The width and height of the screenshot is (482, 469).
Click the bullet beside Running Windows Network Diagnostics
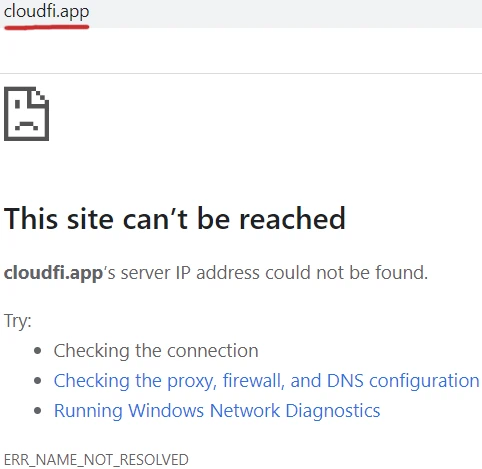pyautogui.click(x=38, y=410)
